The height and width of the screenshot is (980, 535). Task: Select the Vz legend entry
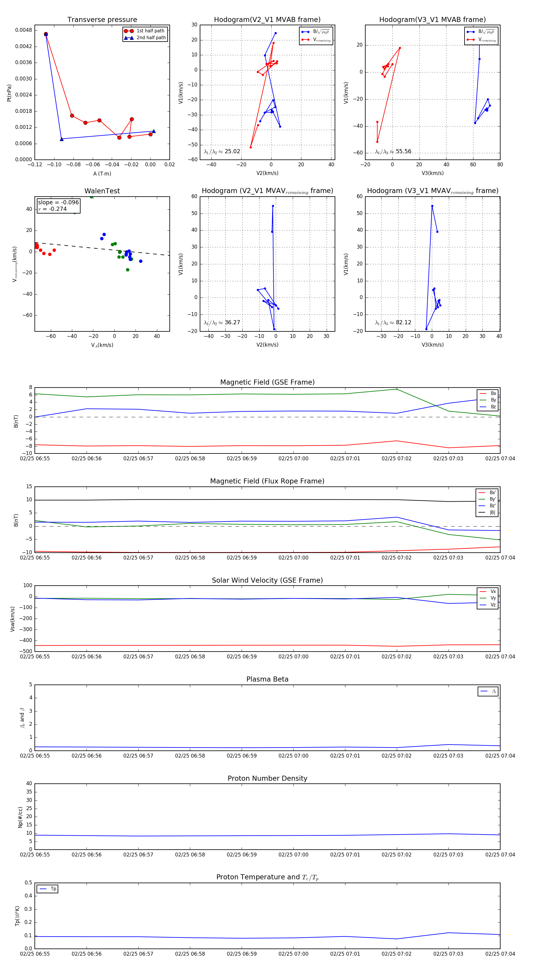tap(488, 605)
